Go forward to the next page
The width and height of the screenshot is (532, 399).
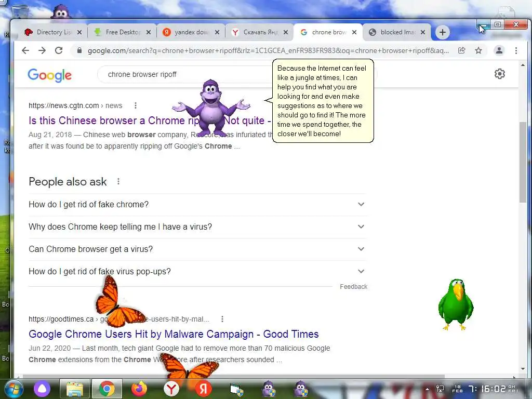tap(42, 50)
